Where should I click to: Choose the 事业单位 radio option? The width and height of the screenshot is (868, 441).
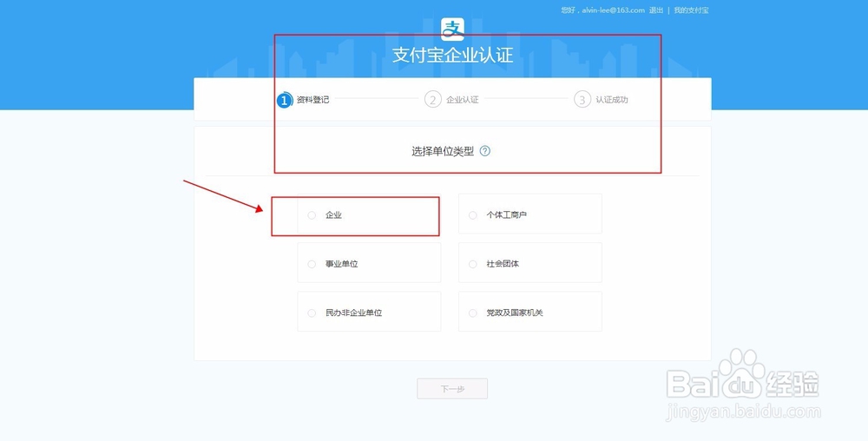click(x=312, y=264)
